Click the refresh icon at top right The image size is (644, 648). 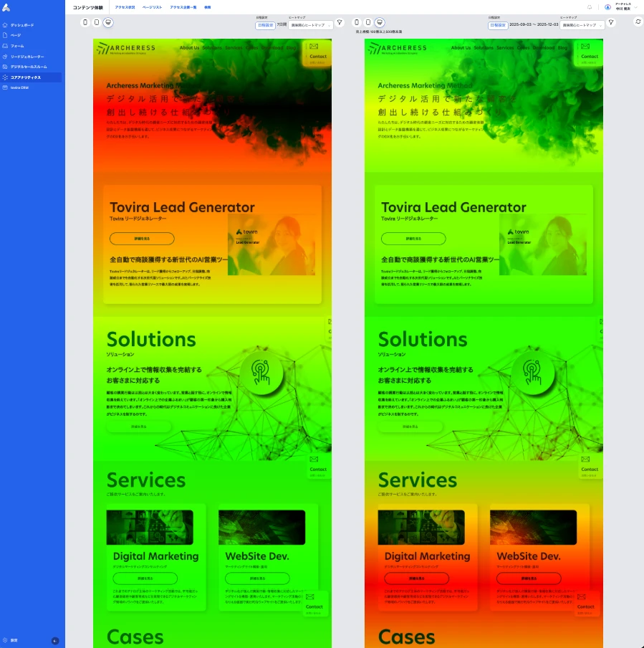pos(638,22)
